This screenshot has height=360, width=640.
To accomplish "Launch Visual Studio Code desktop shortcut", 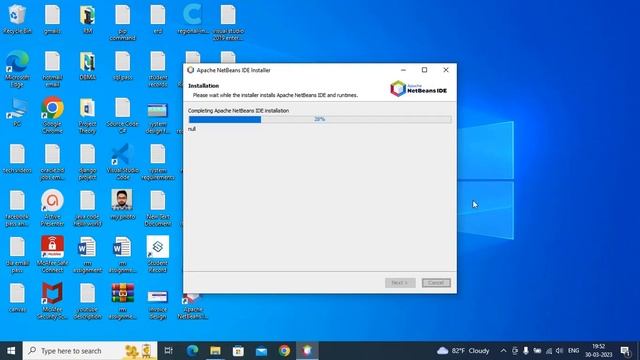I will [122, 161].
